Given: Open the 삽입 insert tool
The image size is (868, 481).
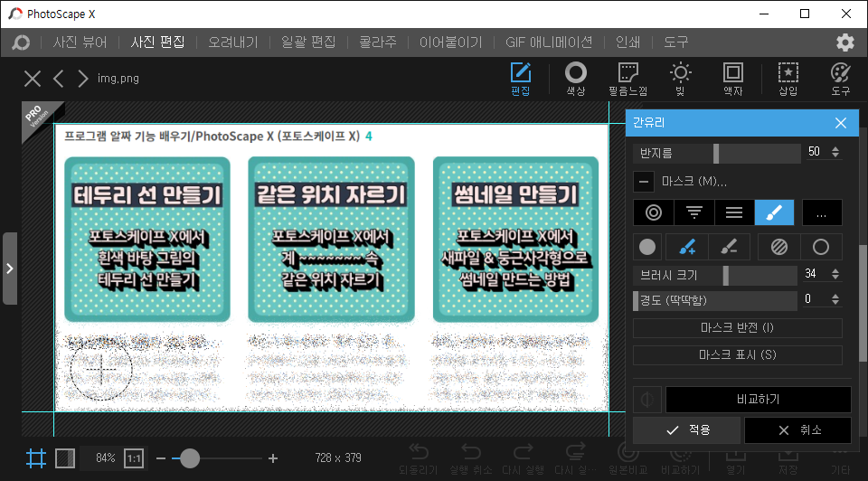Looking at the screenshot, I should point(788,79).
